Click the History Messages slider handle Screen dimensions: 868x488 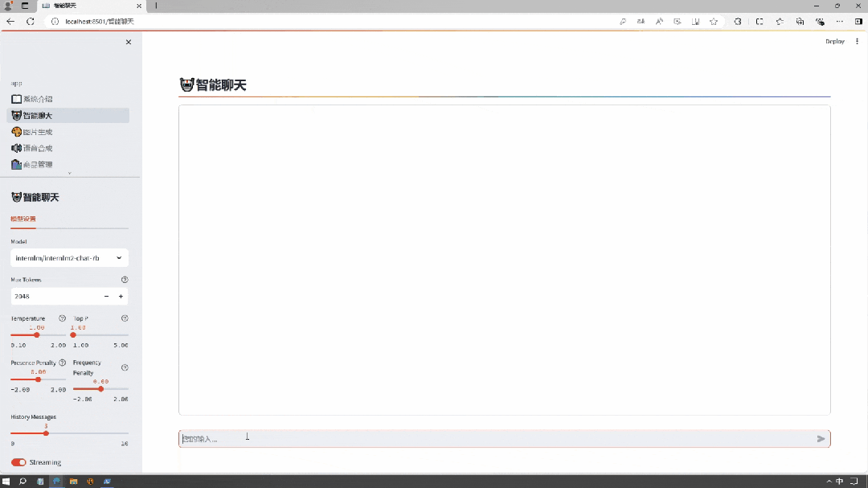[46, 433]
